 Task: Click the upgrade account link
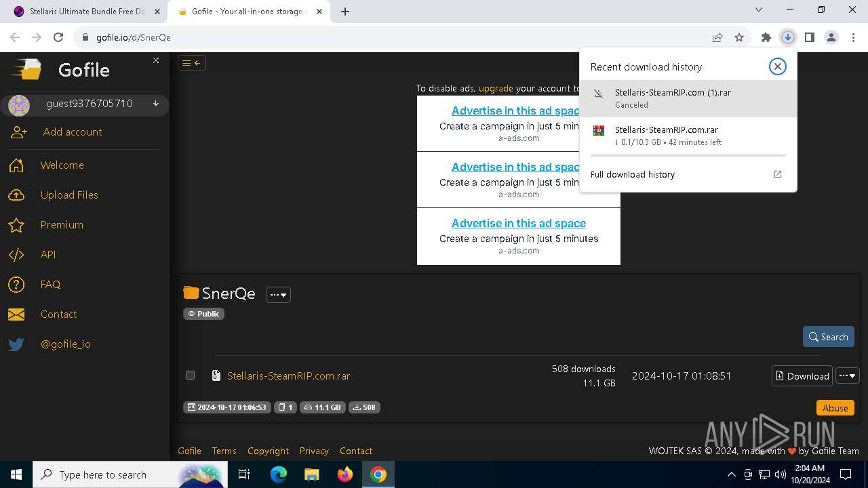pyautogui.click(x=496, y=88)
